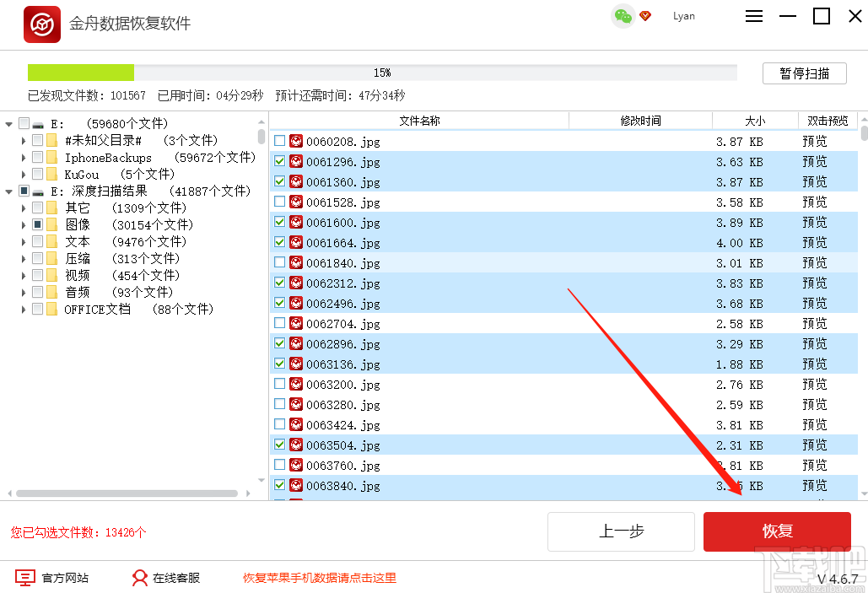Click the folder icon of #未知父目录#
This screenshot has height=593, width=868.
[52, 140]
